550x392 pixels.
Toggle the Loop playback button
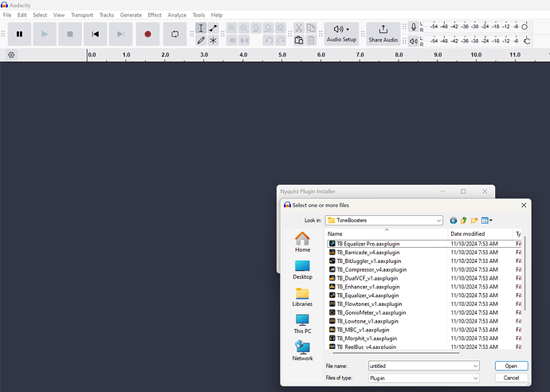pyautogui.click(x=175, y=34)
